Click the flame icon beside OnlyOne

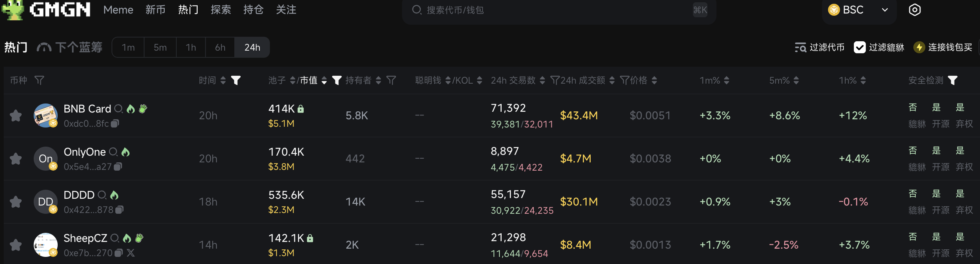(x=126, y=151)
